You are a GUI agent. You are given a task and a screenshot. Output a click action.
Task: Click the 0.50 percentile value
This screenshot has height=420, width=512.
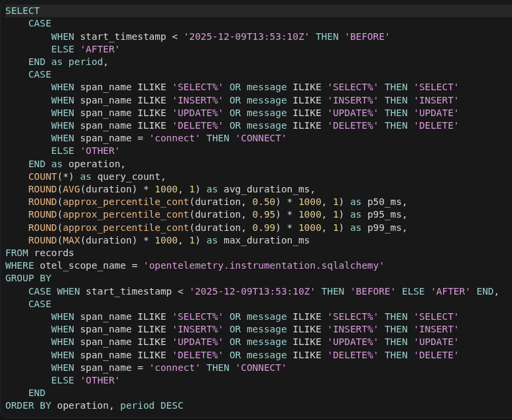(264, 202)
